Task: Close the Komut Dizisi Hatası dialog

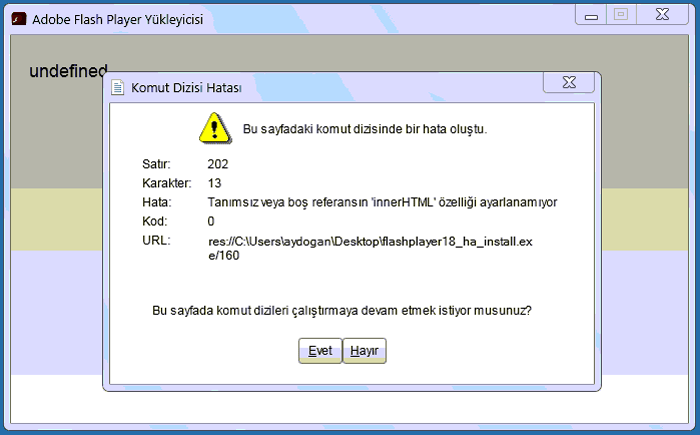Action: point(569,82)
